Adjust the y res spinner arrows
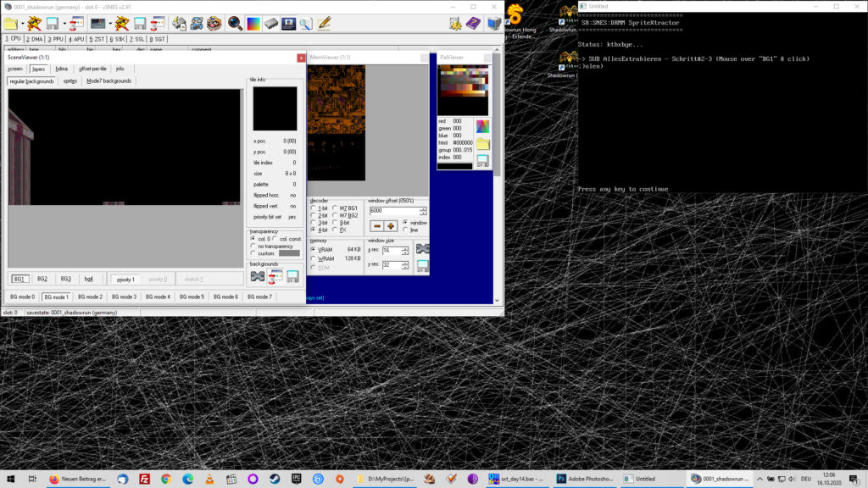868x488 pixels. (x=405, y=265)
